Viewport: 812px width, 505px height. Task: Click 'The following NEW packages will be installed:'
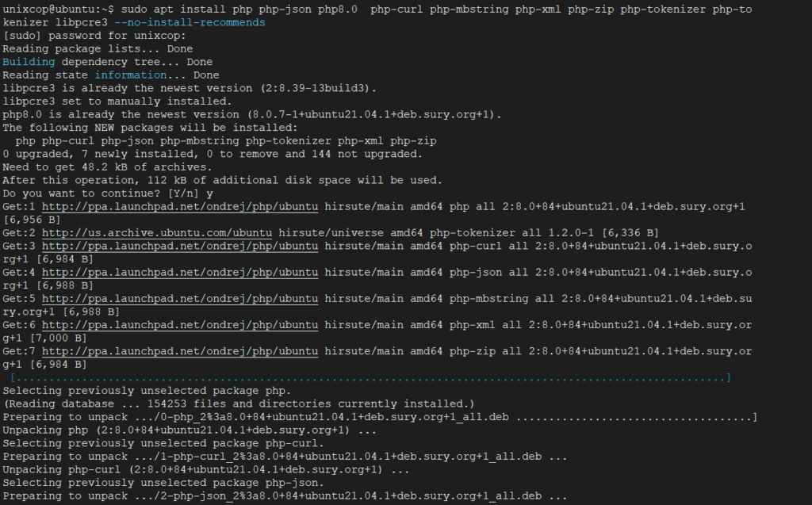pyautogui.click(x=150, y=128)
